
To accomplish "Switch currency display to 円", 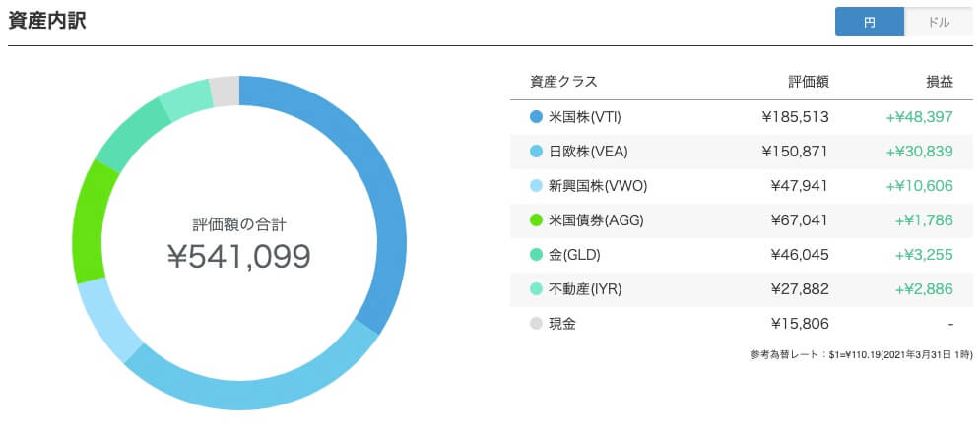I will [x=870, y=23].
